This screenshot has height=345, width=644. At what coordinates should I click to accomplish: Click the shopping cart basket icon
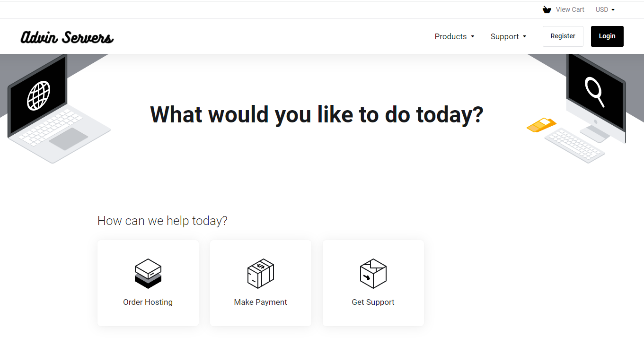pyautogui.click(x=547, y=9)
